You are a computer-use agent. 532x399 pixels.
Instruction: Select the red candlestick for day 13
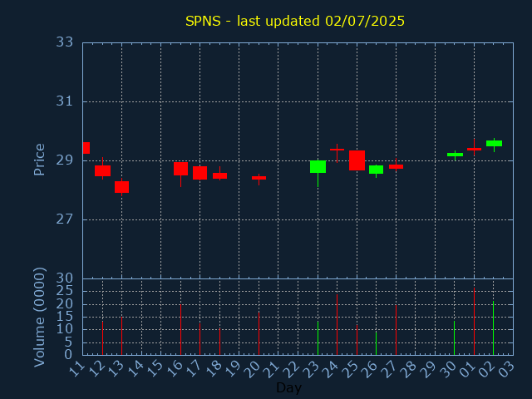(x=122, y=187)
